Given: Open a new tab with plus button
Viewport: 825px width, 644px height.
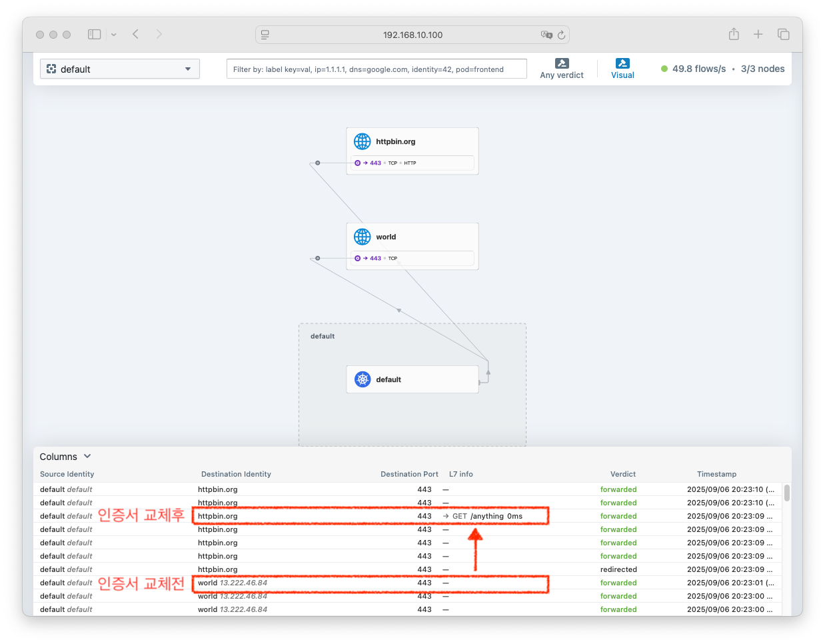Looking at the screenshot, I should coord(758,35).
